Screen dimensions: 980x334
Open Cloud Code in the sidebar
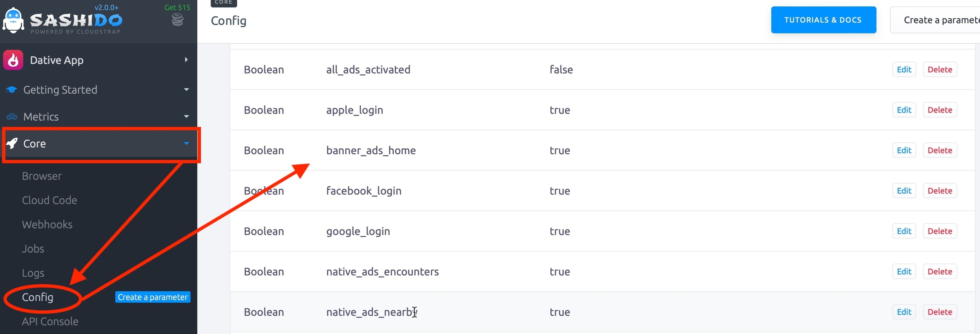(x=49, y=200)
